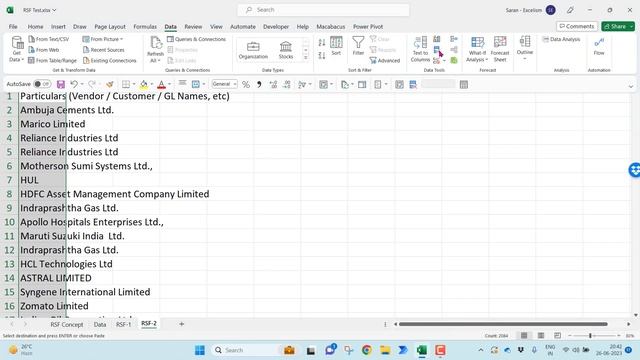Open Manage Data Model icon
Viewport: 640px width, 360px height.
(x=454, y=60)
